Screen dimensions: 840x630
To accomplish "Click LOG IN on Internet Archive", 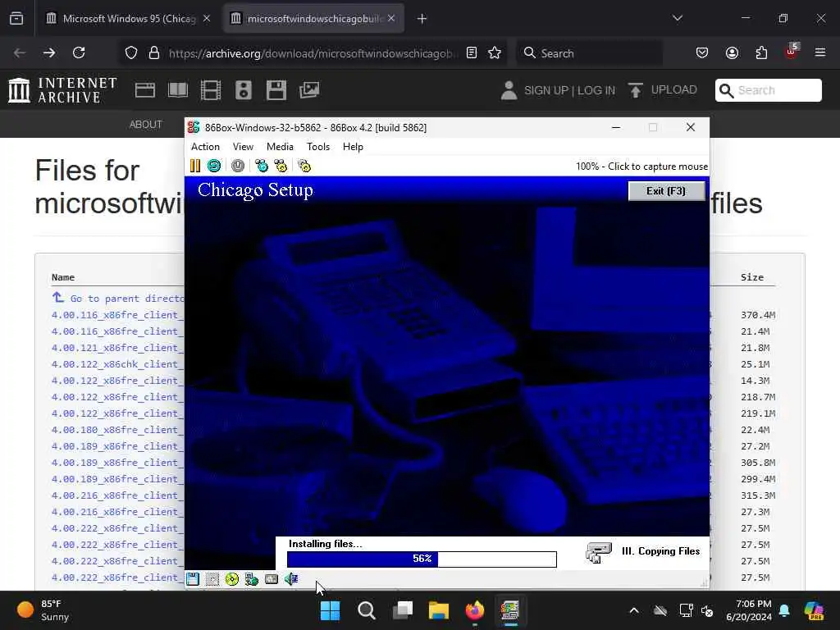I will [596, 90].
